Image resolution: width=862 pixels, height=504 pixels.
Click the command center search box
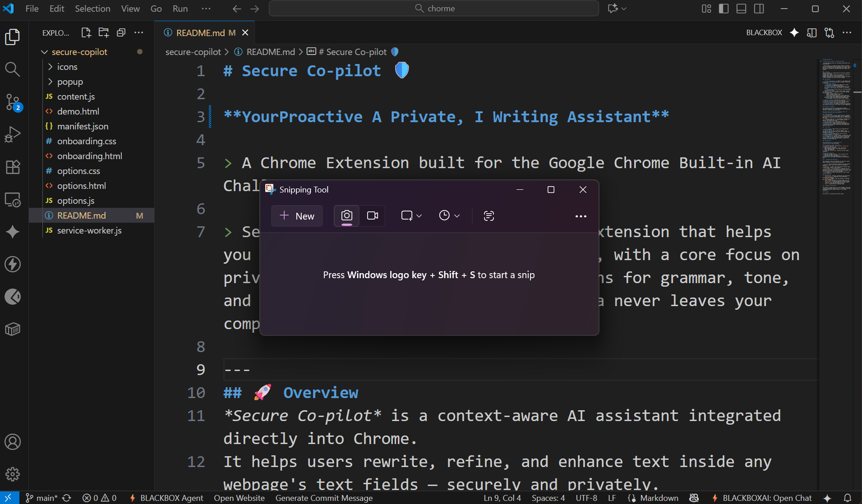coord(434,9)
